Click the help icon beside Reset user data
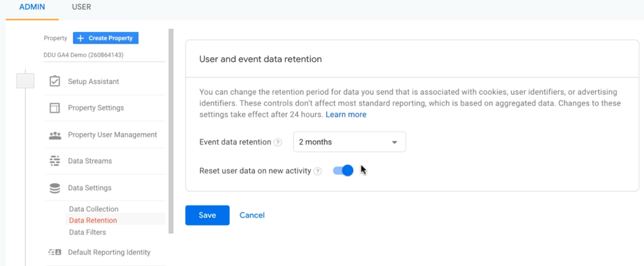 coord(318,171)
